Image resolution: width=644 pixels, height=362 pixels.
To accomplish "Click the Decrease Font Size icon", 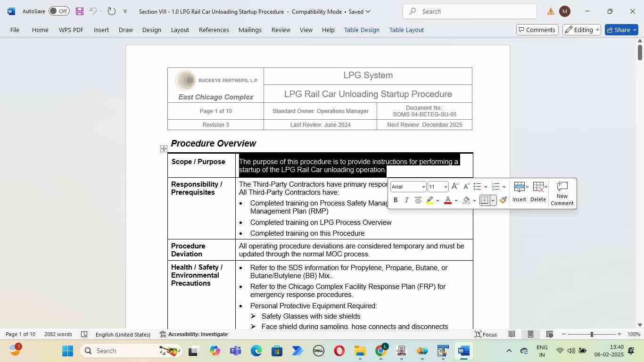I will (466, 187).
